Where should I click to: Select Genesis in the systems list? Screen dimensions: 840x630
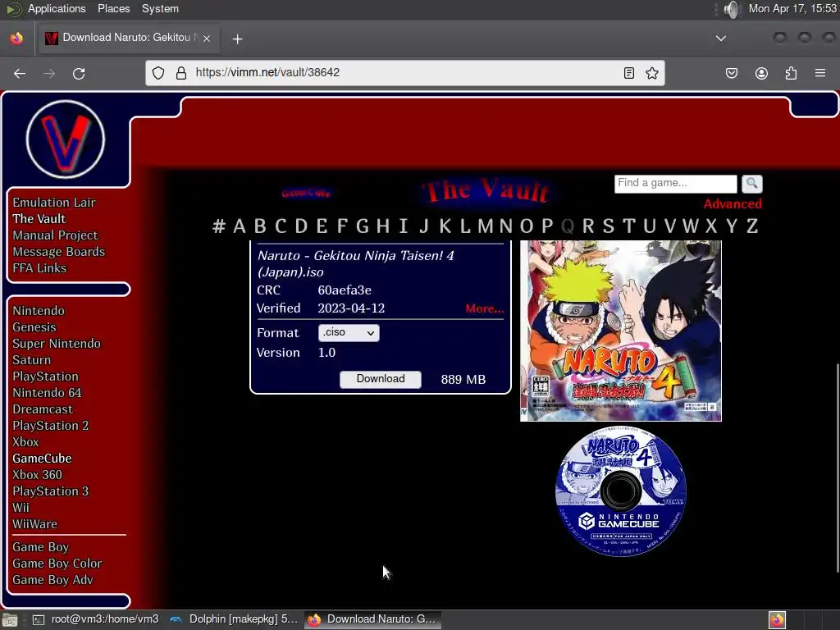(34, 327)
